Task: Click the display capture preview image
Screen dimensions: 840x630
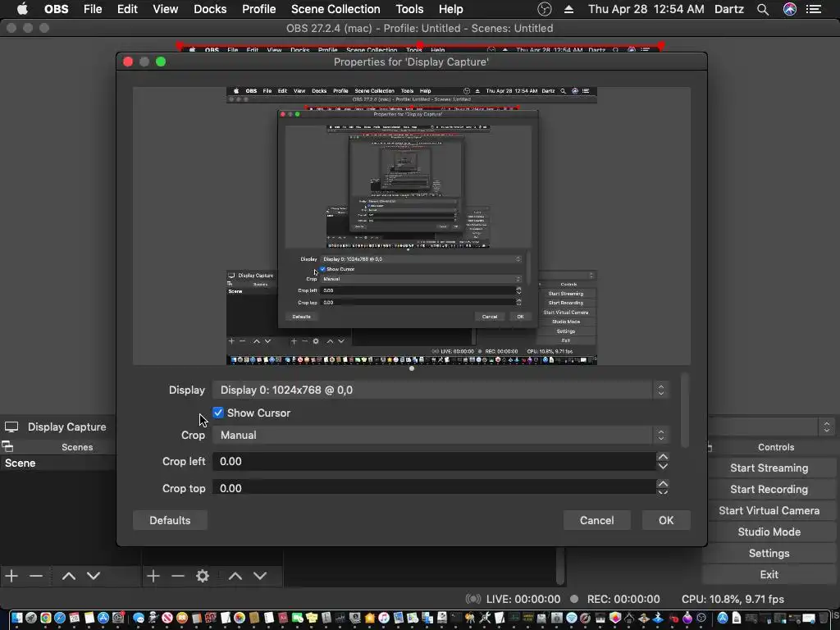Action: pos(412,226)
